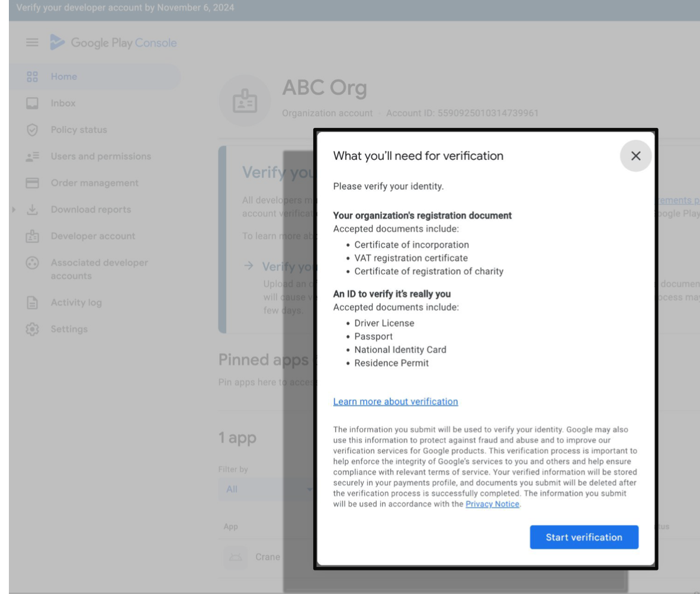Click the Home grid icon

32,77
